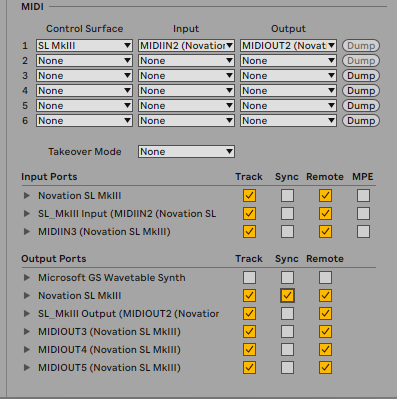397x399 pixels.
Task: Disable Remote for Novation SL MkIII output
Action: (325, 296)
